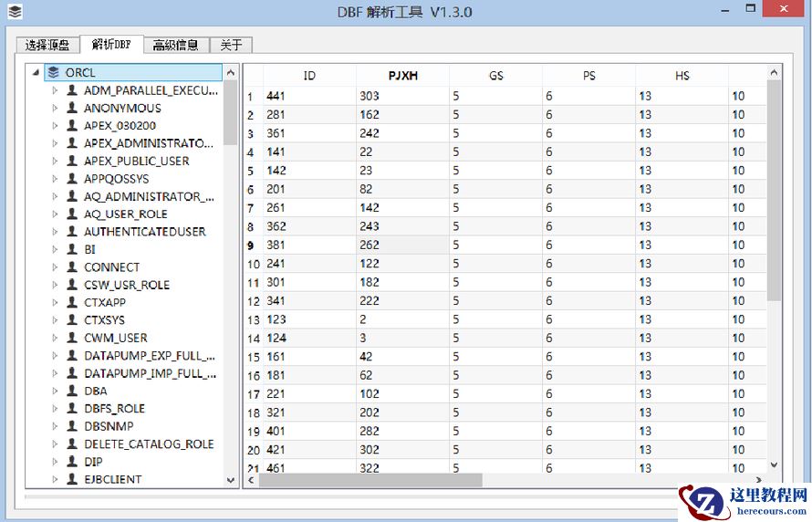Select PJXH cell value 102

point(403,394)
